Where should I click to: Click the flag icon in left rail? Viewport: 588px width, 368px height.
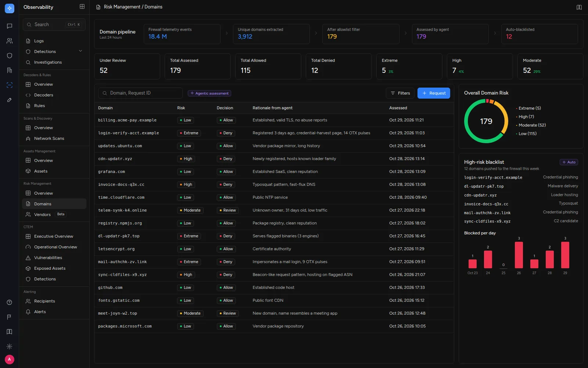[10, 317]
